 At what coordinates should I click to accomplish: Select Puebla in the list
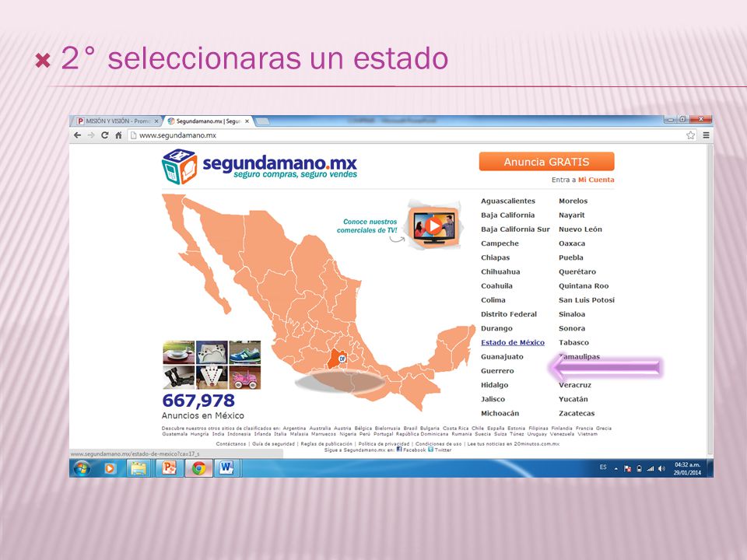tap(570, 257)
